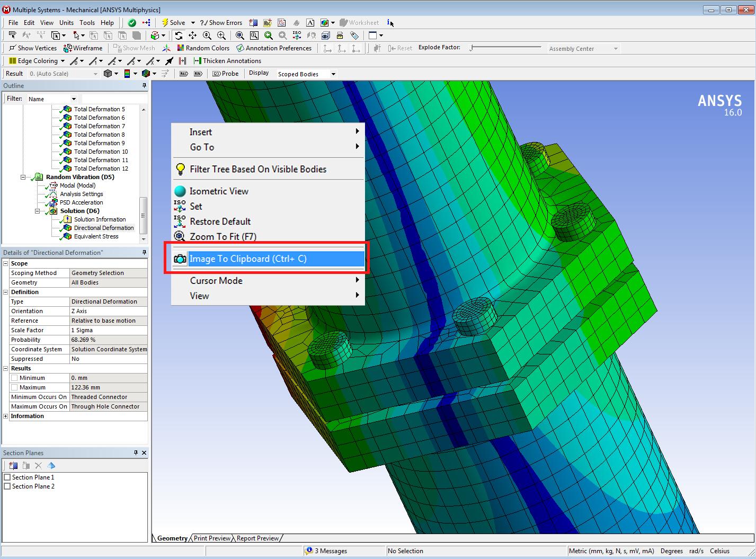Viewport: 756px width, 559px height.
Task: Switch to the Print Preview tab
Action: 212,538
